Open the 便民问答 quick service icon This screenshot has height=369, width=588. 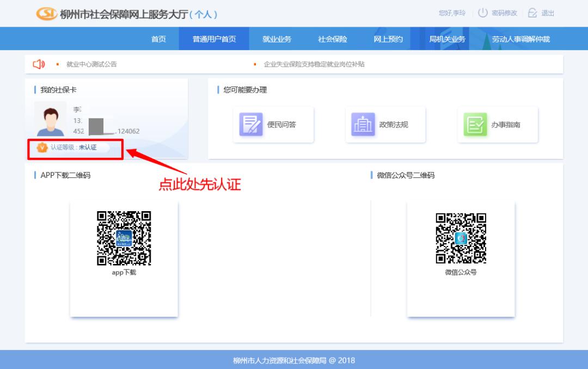(x=251, y=124)
